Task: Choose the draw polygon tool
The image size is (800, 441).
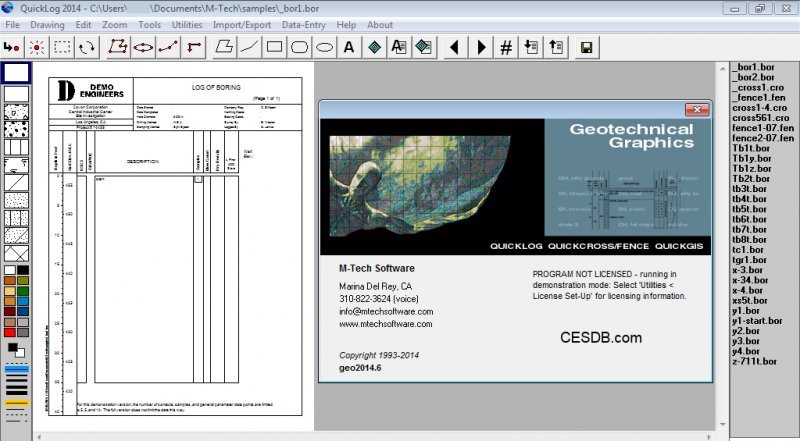Action: pyautogui.click(x=224, y=47)
